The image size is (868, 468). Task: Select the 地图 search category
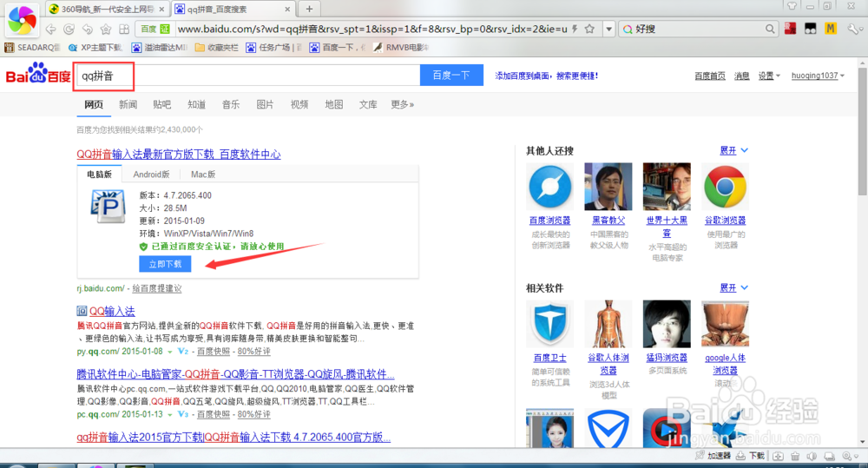334,104
